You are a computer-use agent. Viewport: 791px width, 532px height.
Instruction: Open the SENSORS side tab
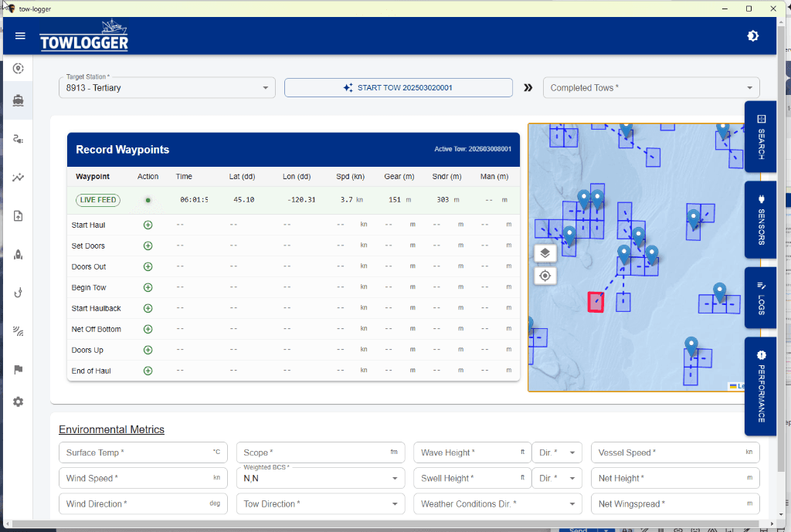[x=761, y=220]
